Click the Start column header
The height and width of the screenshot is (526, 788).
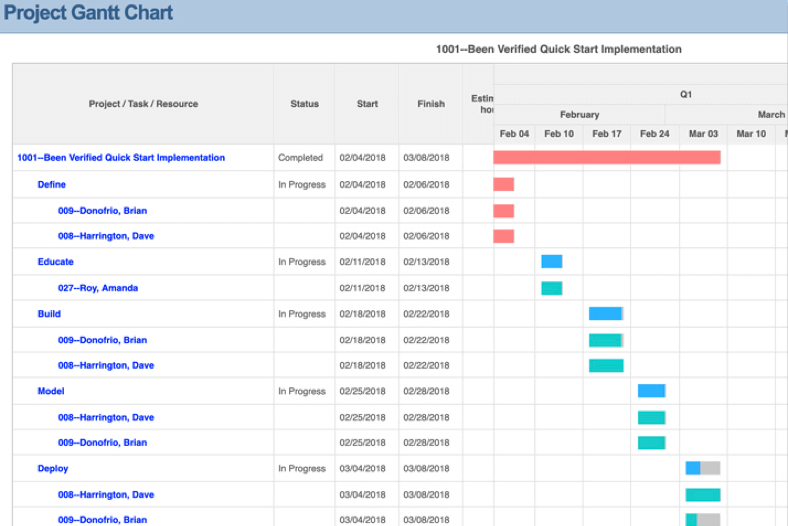(x=367, y=104)
